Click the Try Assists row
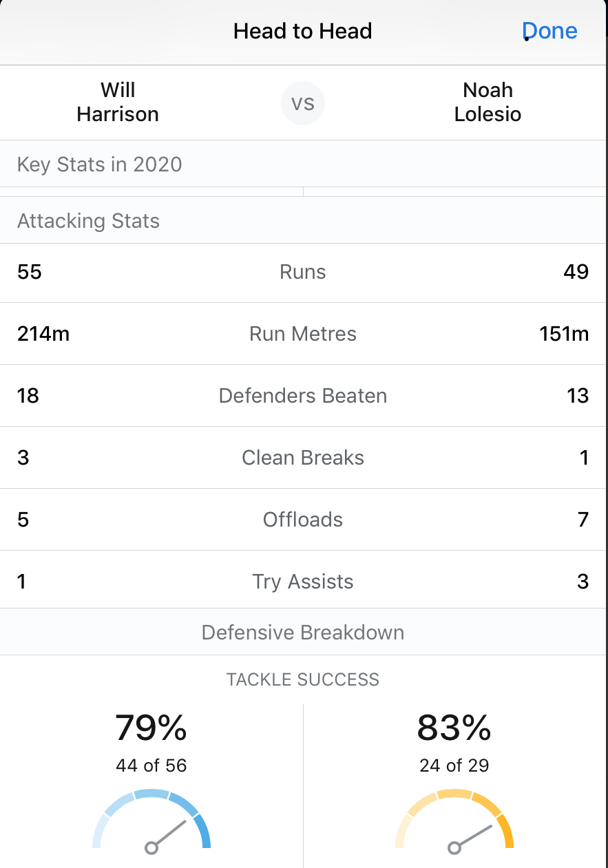Image resolution: width=608 pixels, height=868 pixels. click(x=303, y=582)
